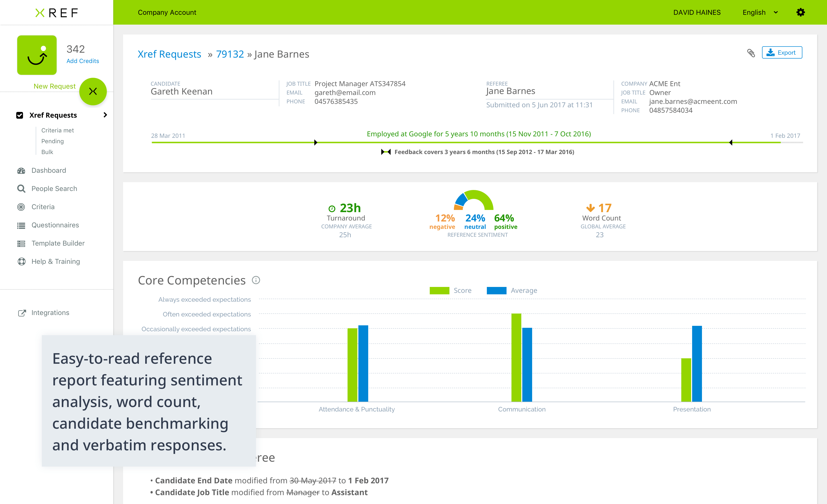Click the Dashboard gauge icon

(21, 171)
